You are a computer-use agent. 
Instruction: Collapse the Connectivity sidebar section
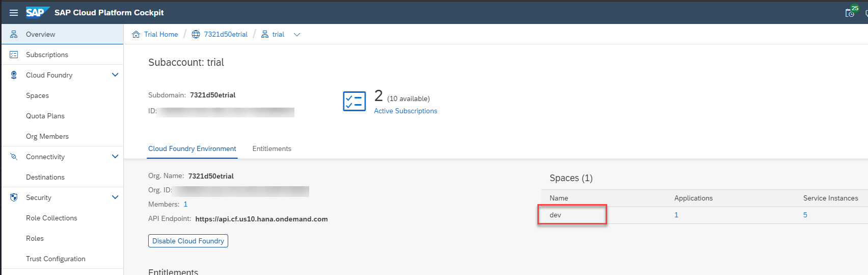pyautogui.click(x=115, y=157)
